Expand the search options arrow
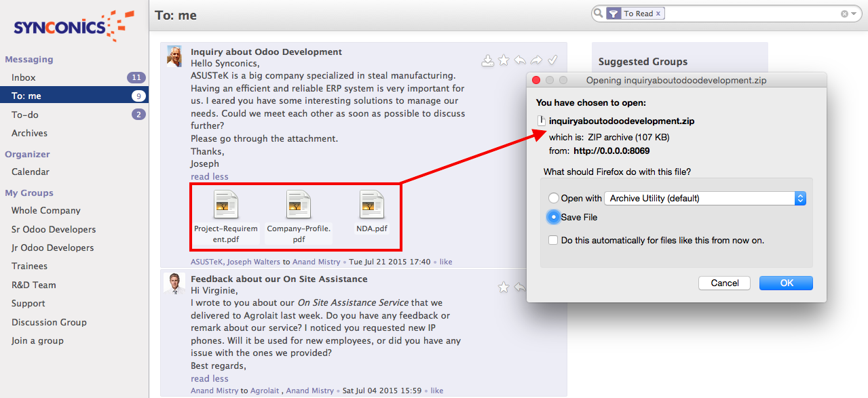 click(x=853, y=14)
